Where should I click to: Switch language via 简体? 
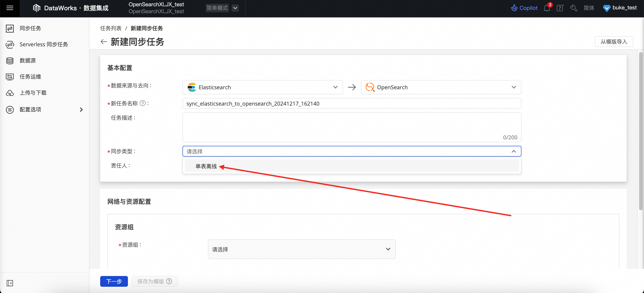589,8
